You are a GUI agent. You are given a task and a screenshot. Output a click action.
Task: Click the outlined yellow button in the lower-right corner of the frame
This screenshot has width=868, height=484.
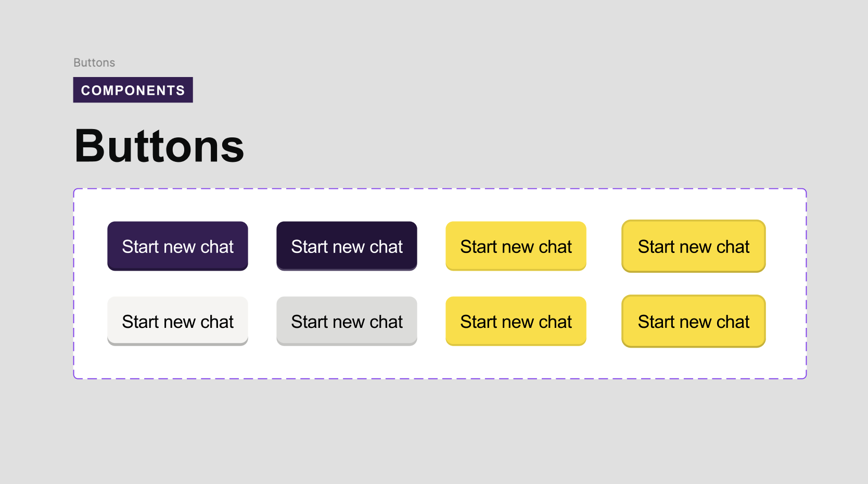(693, 321)
